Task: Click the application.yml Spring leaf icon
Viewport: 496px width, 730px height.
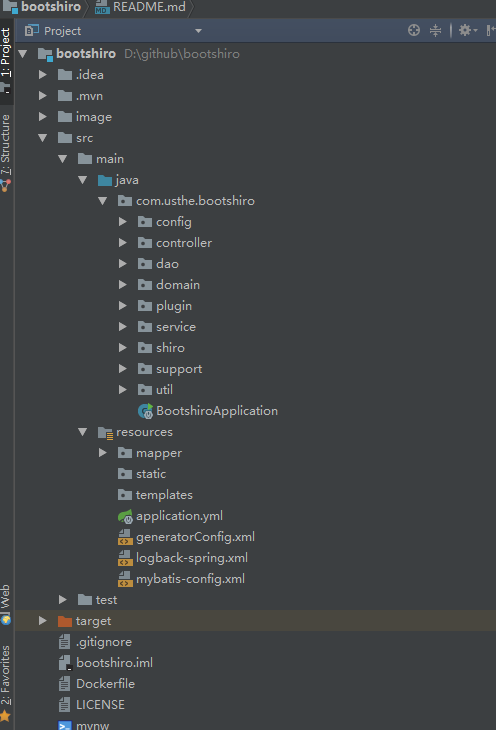Action: click(x=125, y=516)
